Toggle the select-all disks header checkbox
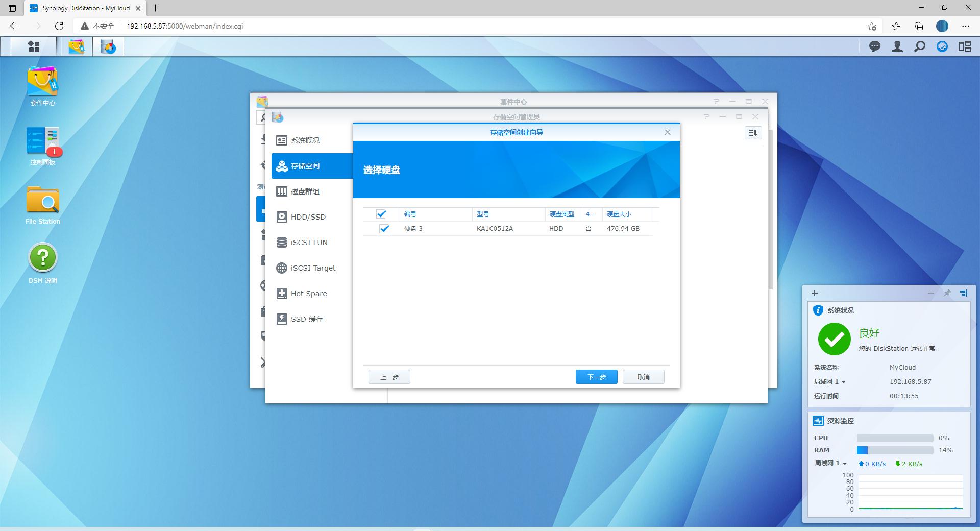Image resolution: width=980 pixels, height=531 pixels. pyautogui.click(x=381, y=214)
